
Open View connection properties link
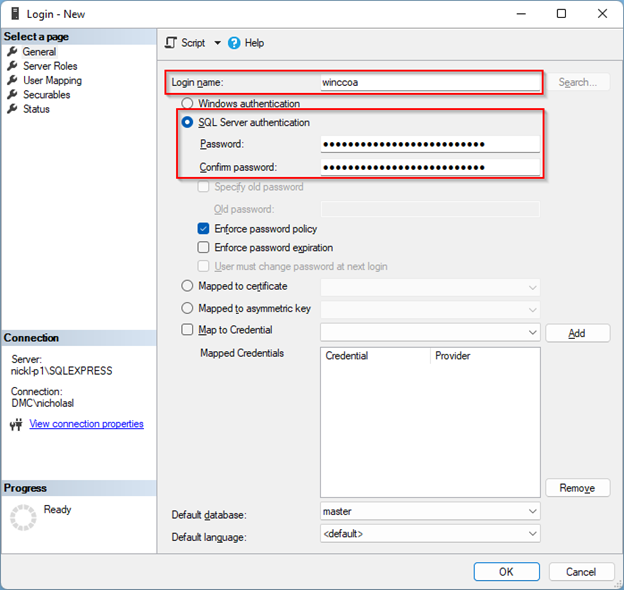[86, 424]
